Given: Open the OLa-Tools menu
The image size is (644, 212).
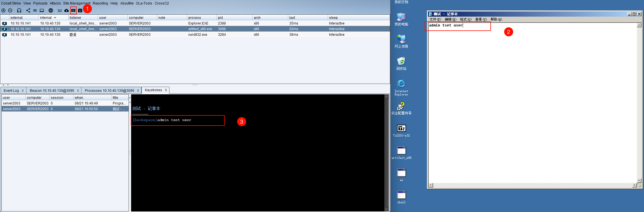Looking at the screenshot, I should tap(144, 3).
